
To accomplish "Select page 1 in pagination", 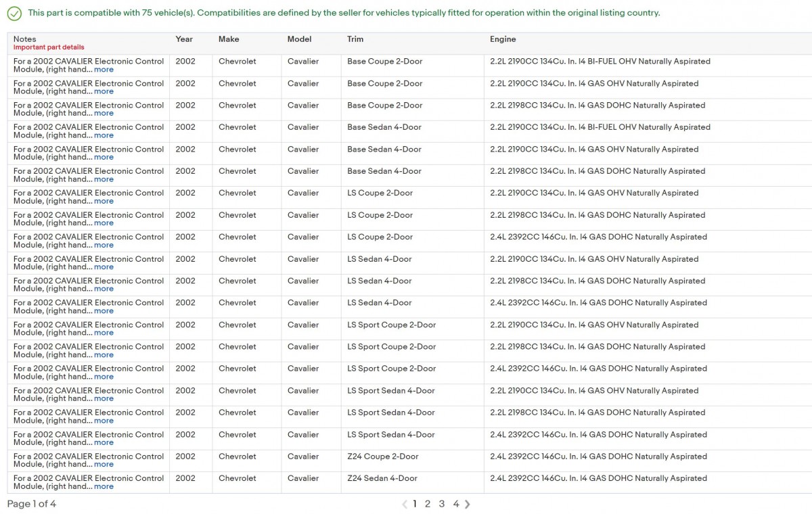I will click(x=415, y=504).
